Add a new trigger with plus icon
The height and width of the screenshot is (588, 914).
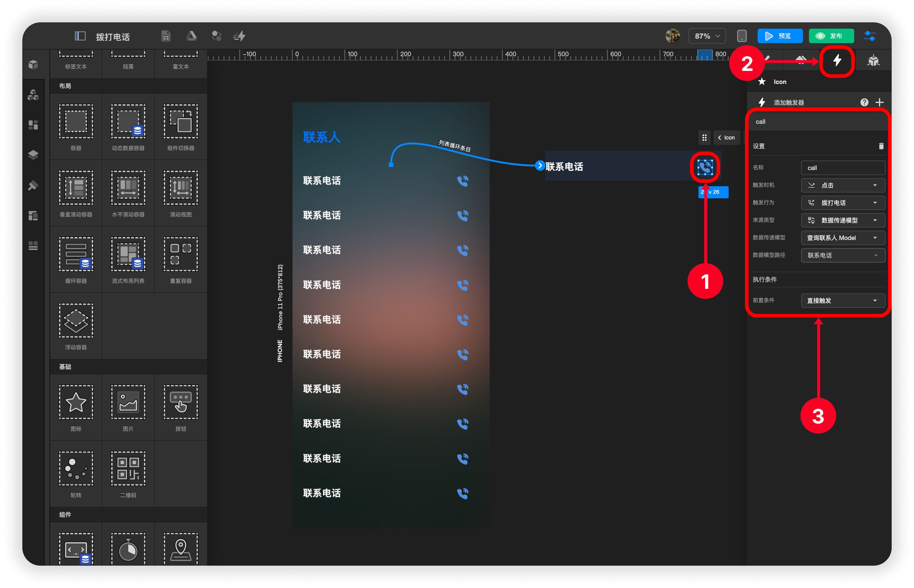coord(880,102)
